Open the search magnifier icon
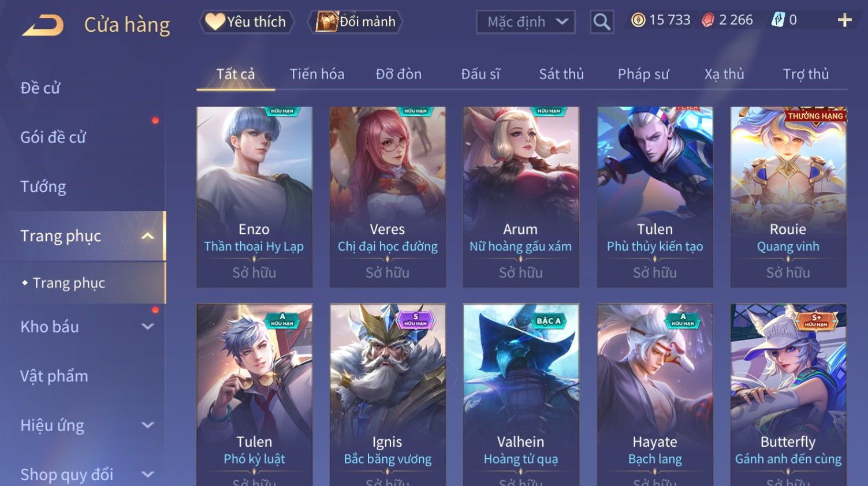This screenshot has height=486, width=868. click(602, 22)
